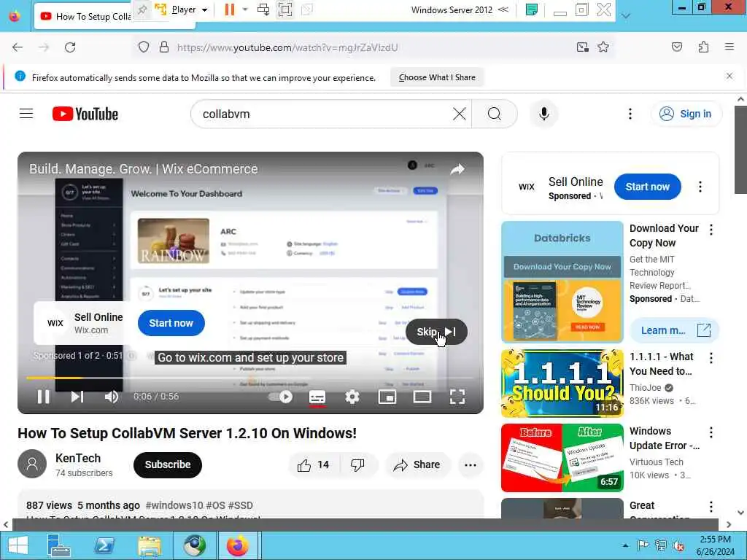Toggle the autoplay switch in player

280,397
